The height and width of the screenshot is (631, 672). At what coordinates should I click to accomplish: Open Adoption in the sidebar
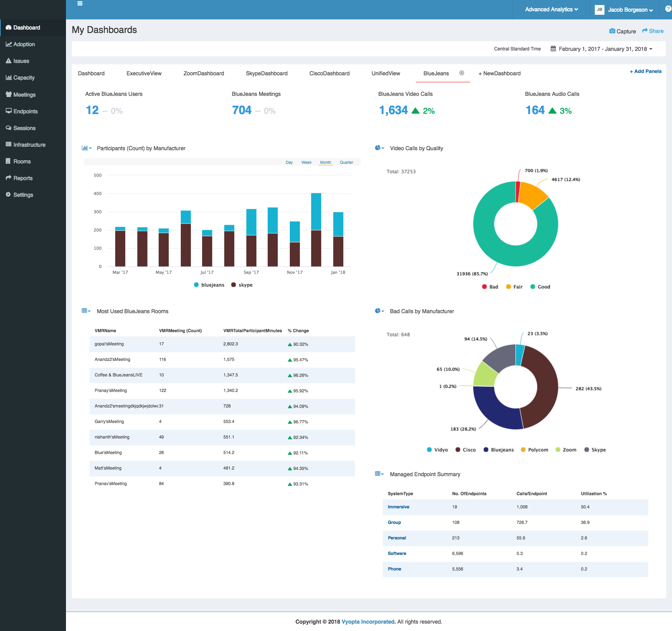33,44
